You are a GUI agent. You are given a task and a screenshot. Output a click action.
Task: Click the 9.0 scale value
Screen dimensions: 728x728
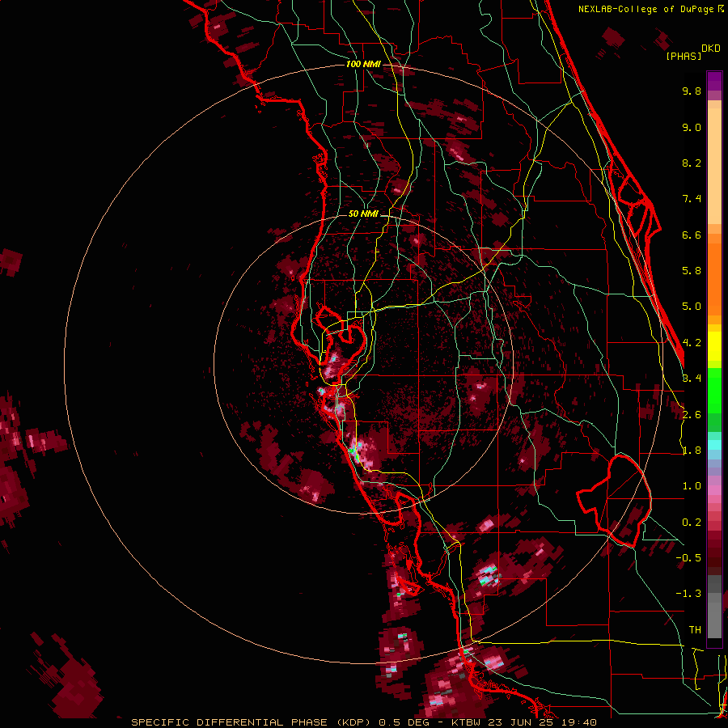click(x=692, y=127)
